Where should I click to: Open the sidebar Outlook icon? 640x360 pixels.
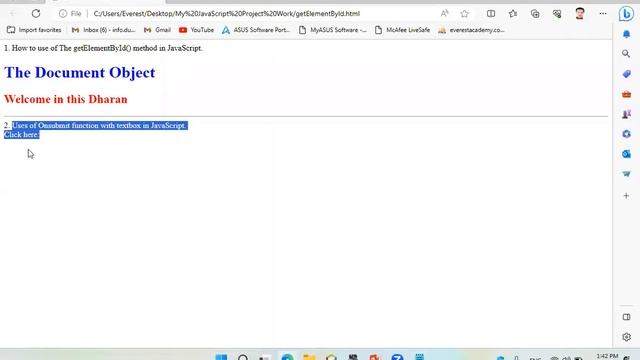click(627, 154)
